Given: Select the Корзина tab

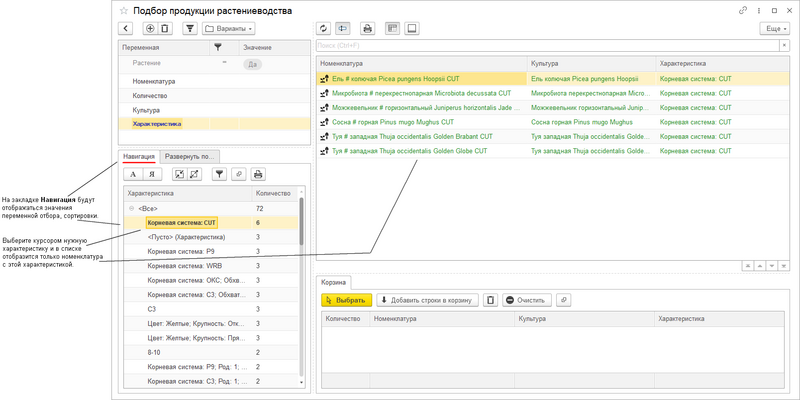Looking at the screenshot, I should (x=334, y=284).
